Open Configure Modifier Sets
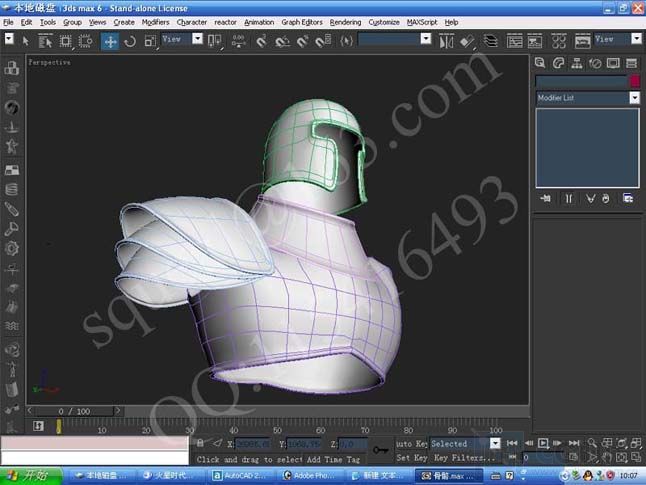 [628, 199]
